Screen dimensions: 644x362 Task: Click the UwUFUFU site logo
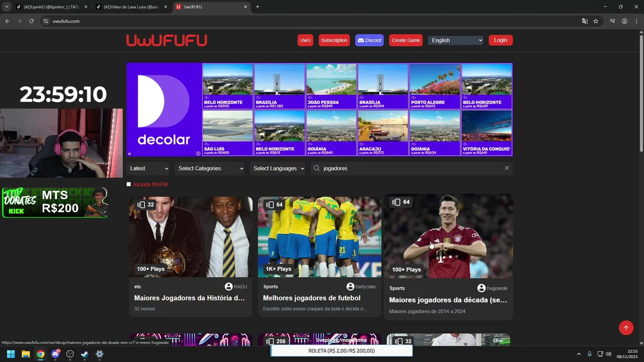point(167,40)
